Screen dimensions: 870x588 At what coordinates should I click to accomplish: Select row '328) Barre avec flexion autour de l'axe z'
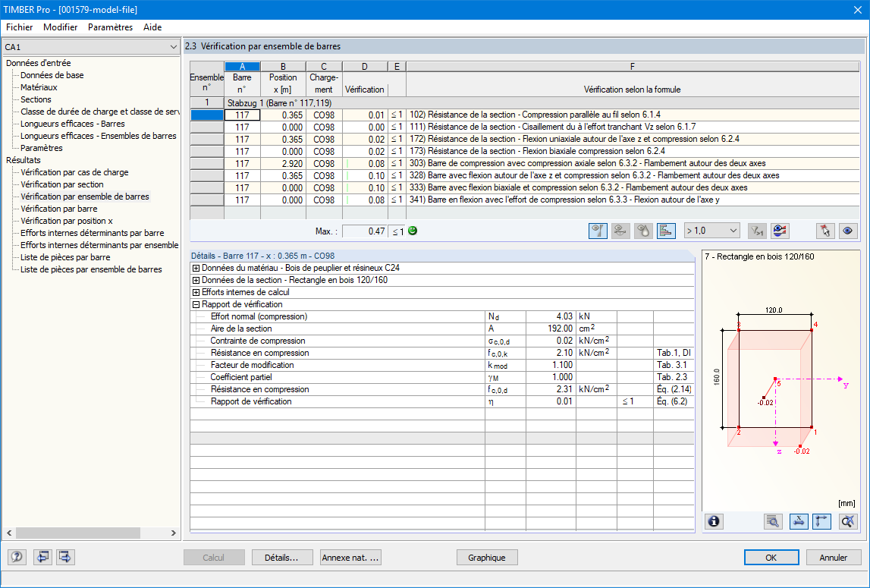(x=525, y=176)
